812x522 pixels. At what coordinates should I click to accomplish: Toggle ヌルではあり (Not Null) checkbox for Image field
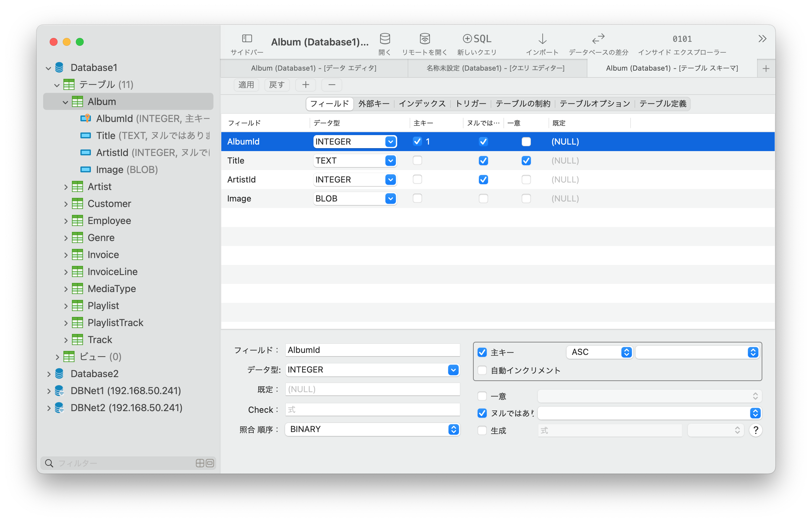[483, 198]
